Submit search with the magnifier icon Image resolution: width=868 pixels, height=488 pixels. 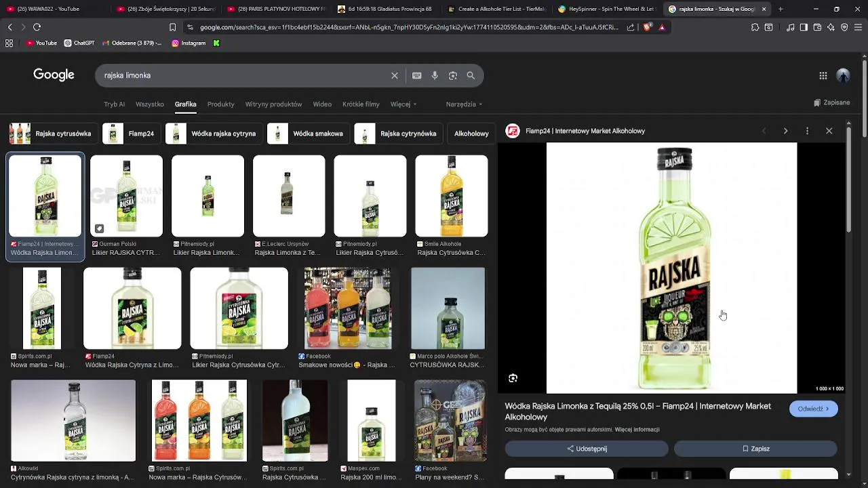point(471,75)
